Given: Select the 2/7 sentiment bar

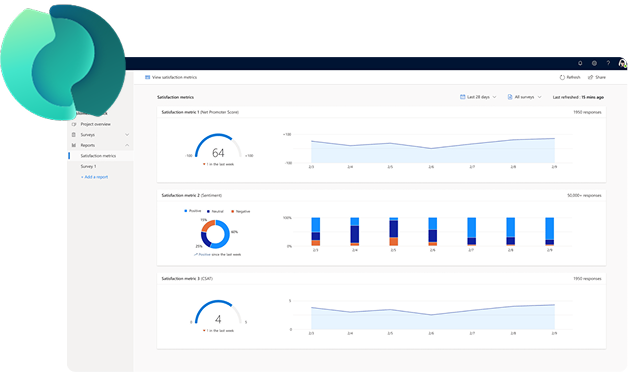Looking at the screenshot, I should [x=471, y=231].
